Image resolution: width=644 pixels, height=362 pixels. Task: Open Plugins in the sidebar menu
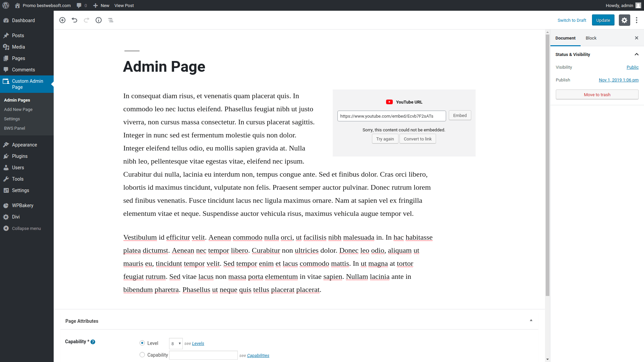[20, 156]
